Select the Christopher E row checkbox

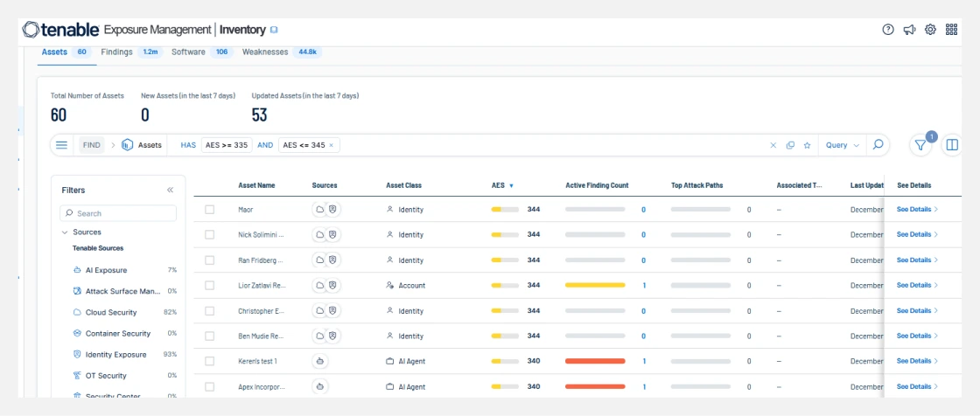click(x=209, y=310)
